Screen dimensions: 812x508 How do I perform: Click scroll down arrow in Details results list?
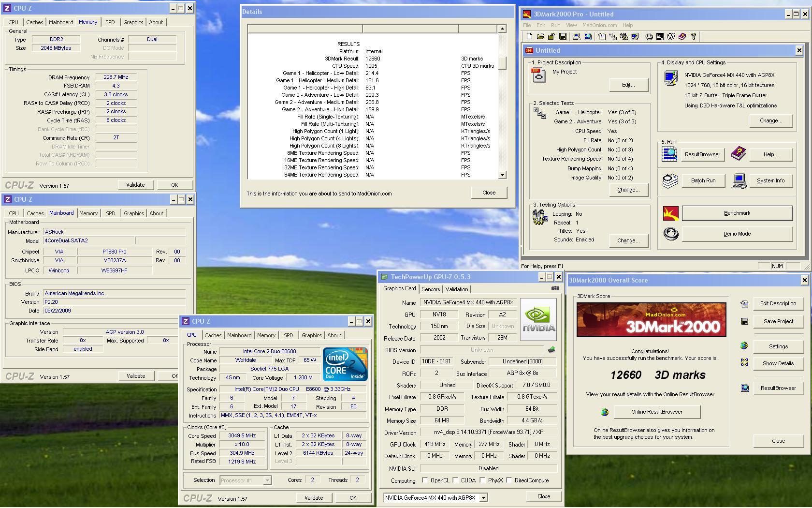(x=502, y=175)
